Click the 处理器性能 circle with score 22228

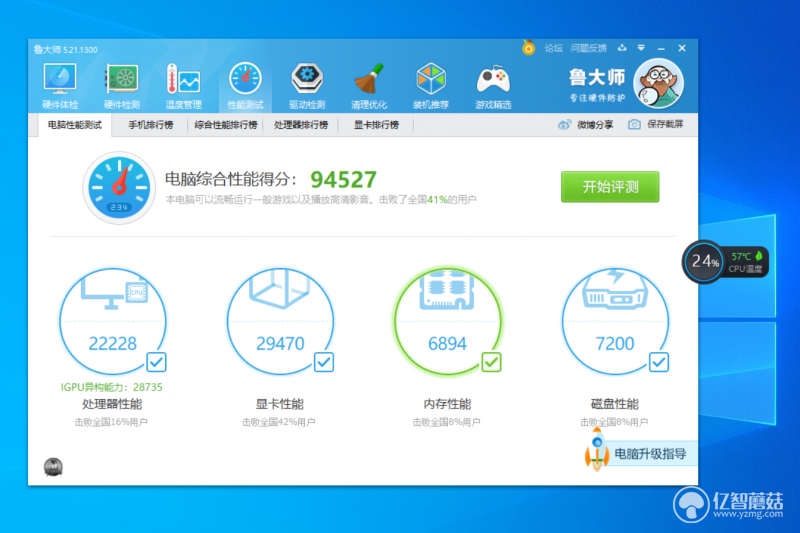(113, 322)
